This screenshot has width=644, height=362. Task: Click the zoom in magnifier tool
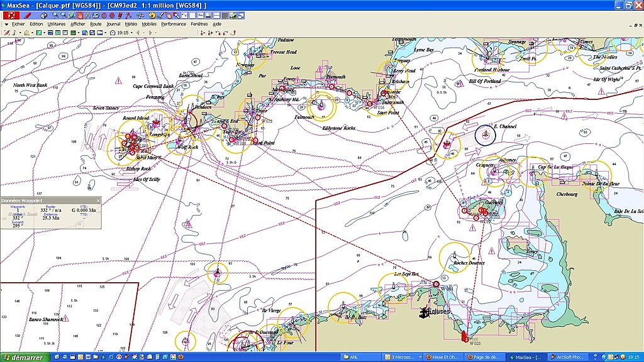55,16
